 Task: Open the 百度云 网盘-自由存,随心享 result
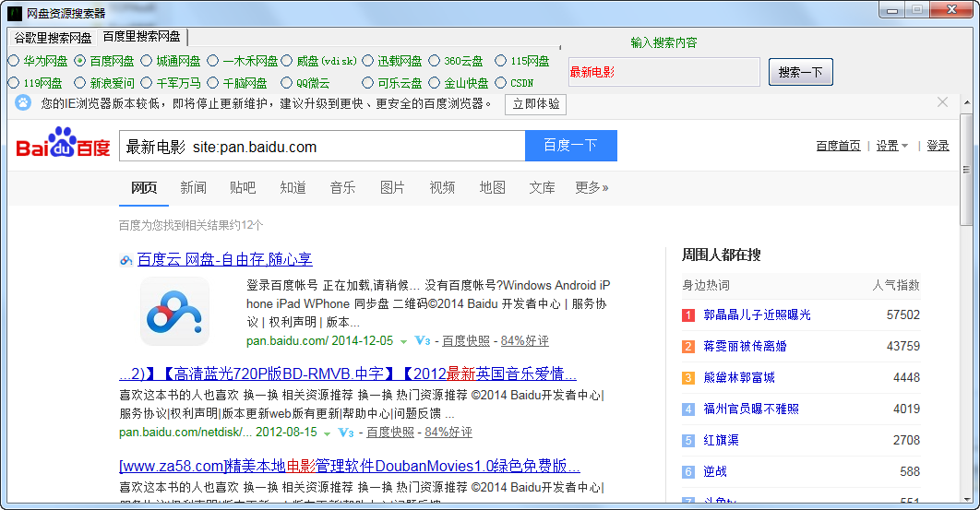click(x=224, y=259)
